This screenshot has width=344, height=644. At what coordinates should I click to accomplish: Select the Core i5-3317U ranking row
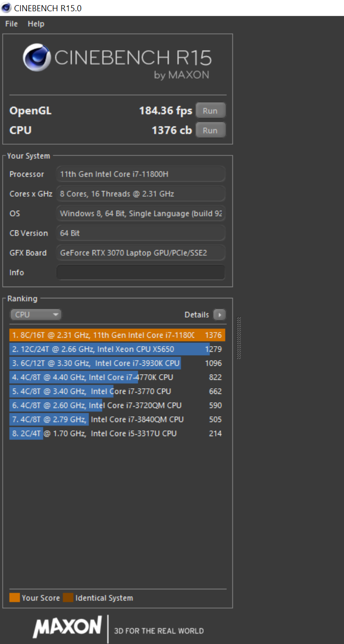tap(117, 433)
